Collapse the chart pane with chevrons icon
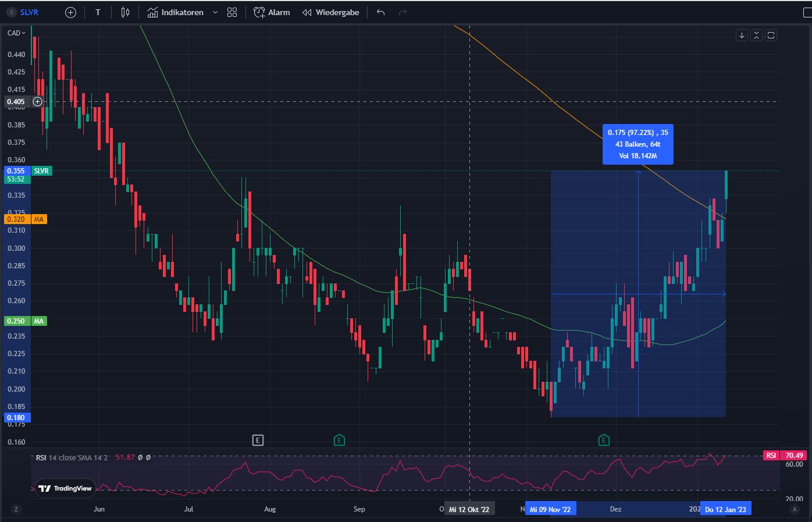This screenshot has width=812, height=522. [x=756, y=35]
